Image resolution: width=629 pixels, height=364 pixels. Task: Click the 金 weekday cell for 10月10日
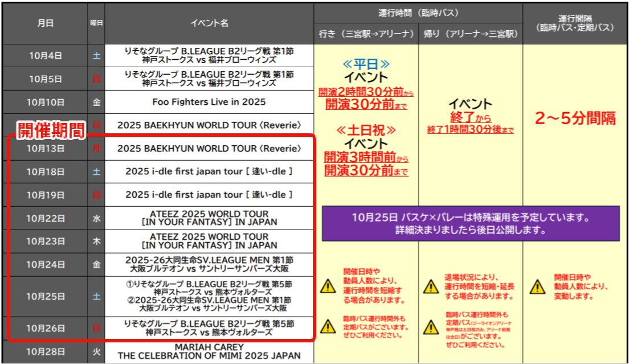(x=97, y=102)
